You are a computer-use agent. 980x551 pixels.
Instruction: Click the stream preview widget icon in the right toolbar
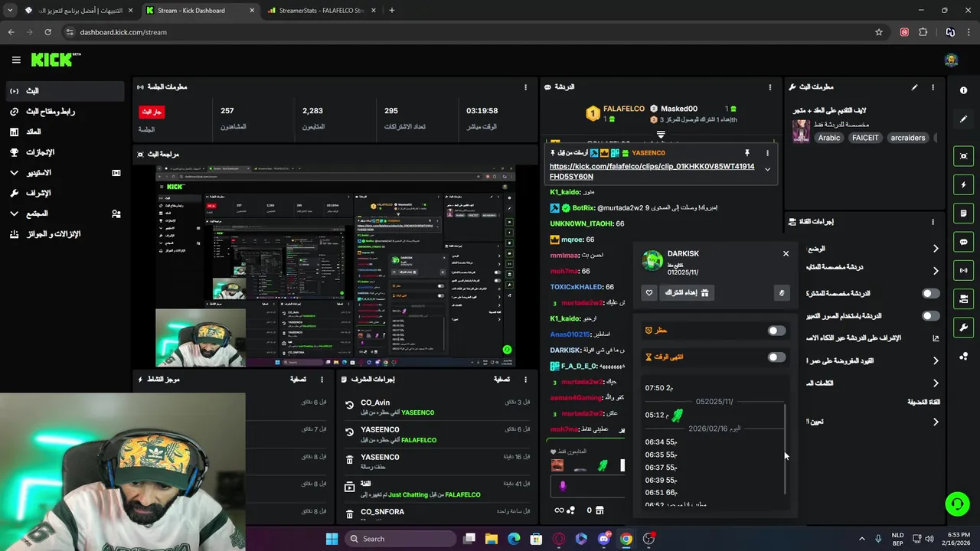(963, 156)
